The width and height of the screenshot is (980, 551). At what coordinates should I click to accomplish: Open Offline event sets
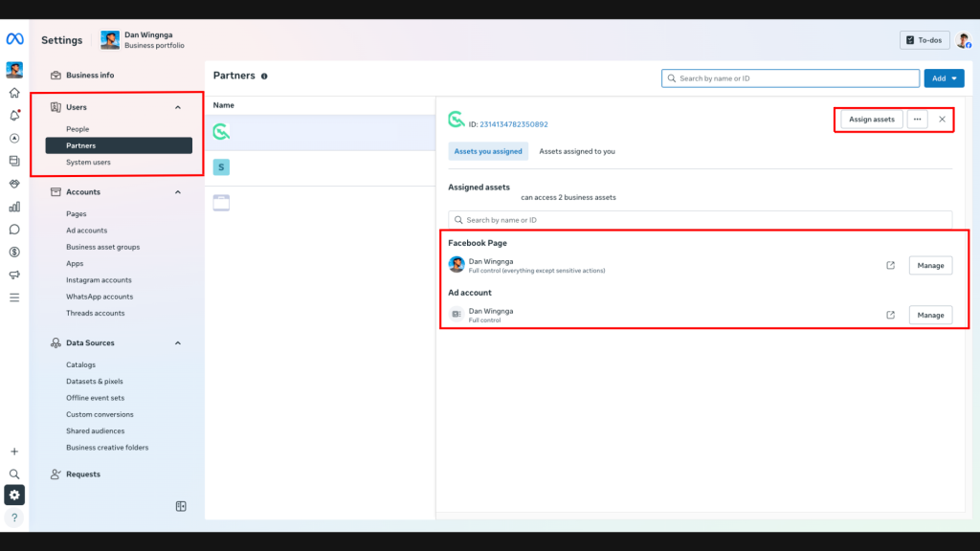coord(95,398)
